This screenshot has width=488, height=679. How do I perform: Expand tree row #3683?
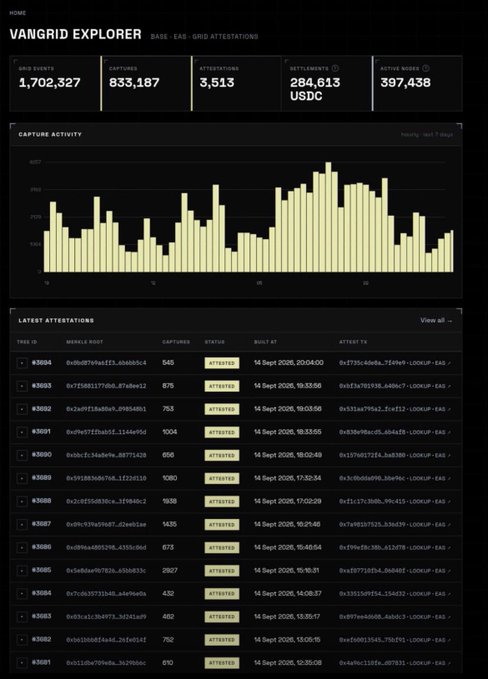22,617
